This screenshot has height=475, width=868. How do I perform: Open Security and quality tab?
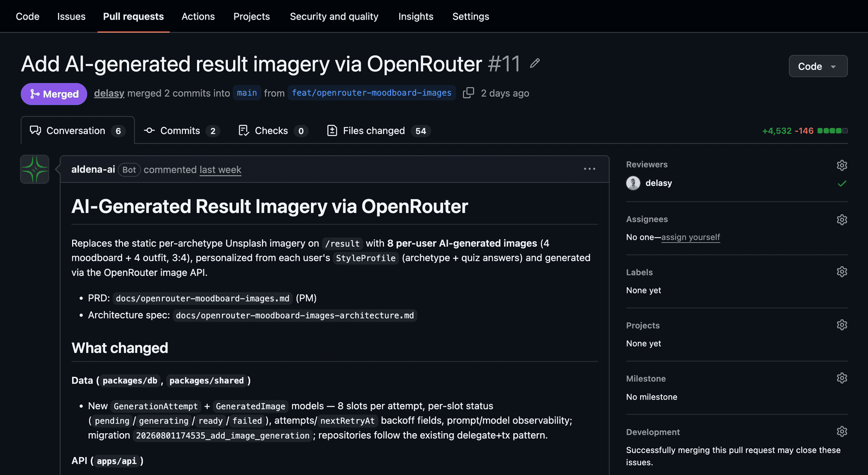click(x=334, y=16)
